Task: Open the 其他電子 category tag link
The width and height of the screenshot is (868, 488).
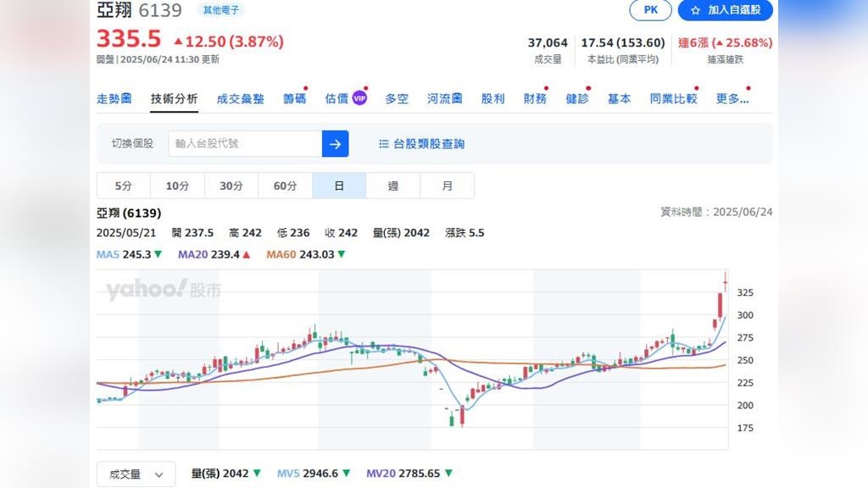Action: 221,10
